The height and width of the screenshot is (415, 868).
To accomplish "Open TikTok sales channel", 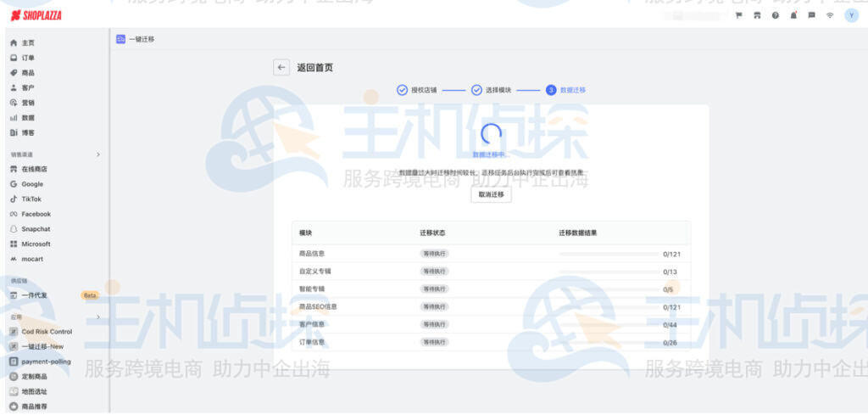I will point(31,199).
